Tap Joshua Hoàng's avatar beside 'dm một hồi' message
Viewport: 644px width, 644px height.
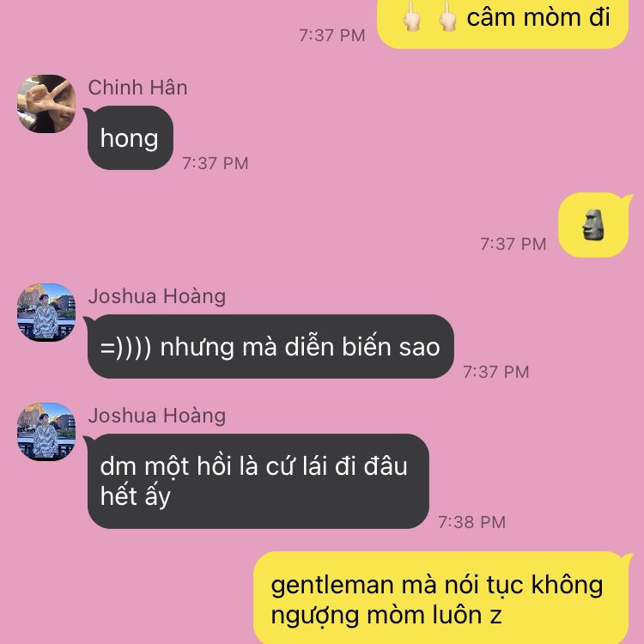point(46,432)
